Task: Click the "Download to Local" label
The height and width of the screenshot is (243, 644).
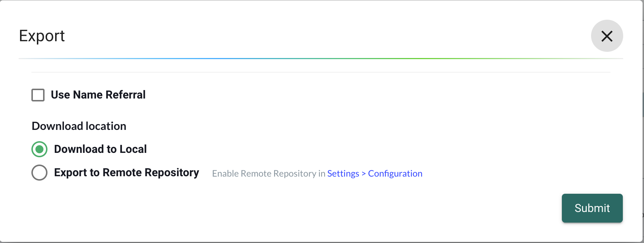Action: [x=100, y=149]
